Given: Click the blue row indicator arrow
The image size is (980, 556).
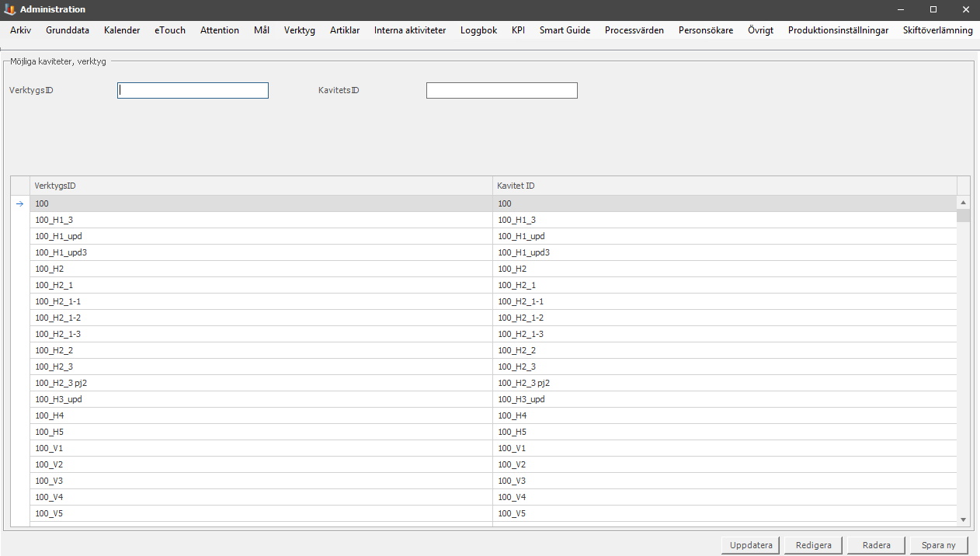Looking at the screenshot, I should (20, 204).
